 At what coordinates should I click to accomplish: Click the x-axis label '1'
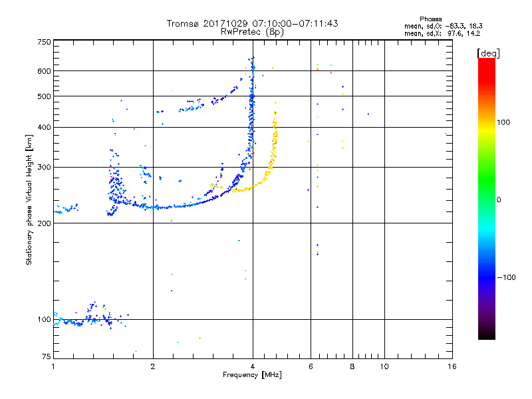pyautogui.click(x=53, y=366)
